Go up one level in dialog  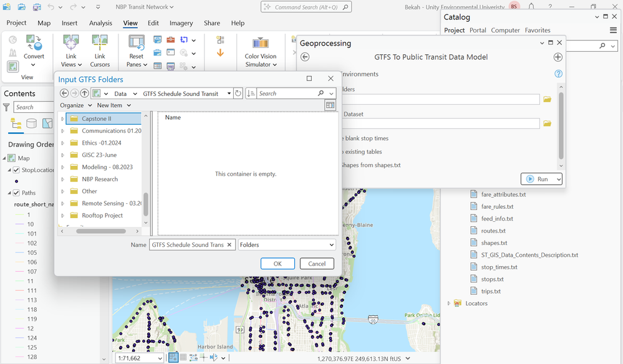85,93
